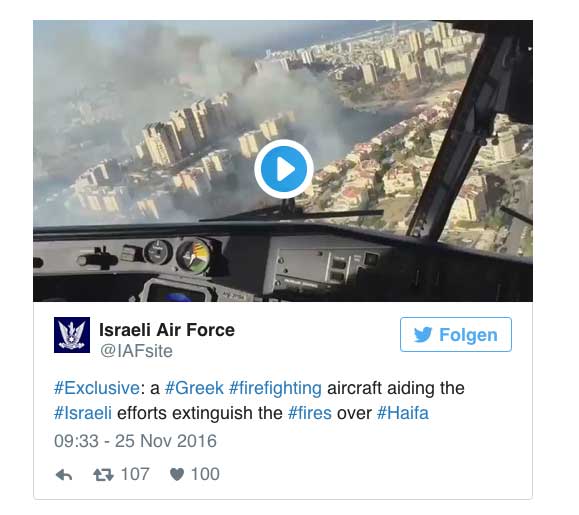Open the #Haifa hashtag
The image size is (579, 515).
click(x=403, y=413)
